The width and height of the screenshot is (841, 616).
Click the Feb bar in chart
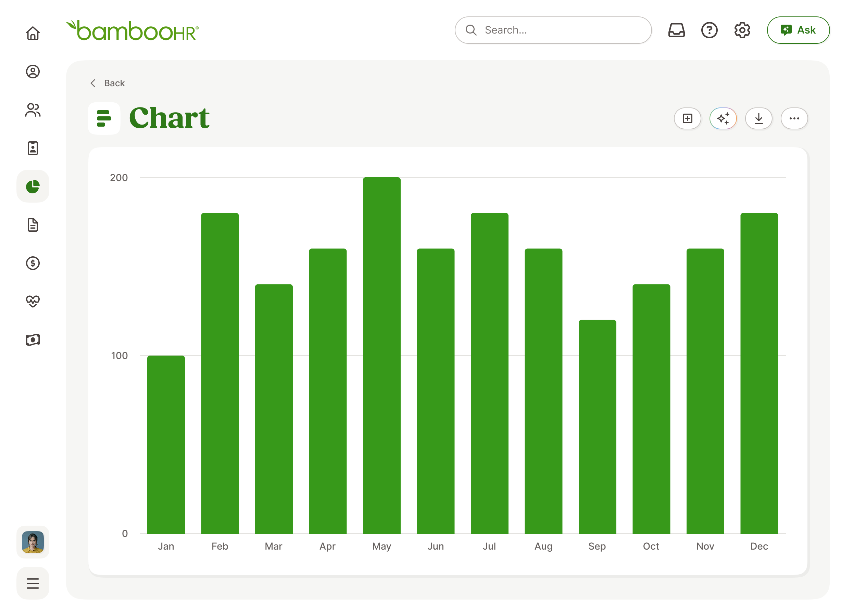click(x=220, y=373)
